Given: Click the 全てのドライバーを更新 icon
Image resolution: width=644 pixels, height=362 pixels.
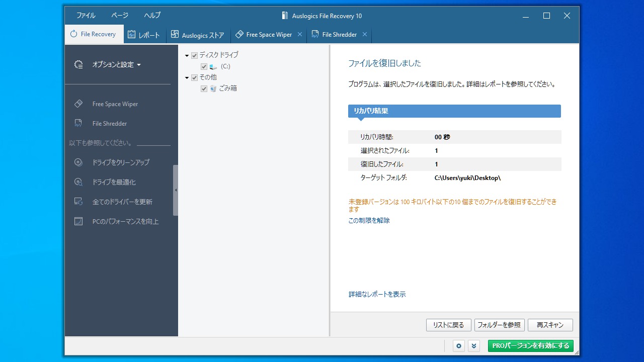Looking at the screenshot, I should [x=78, y=202].
